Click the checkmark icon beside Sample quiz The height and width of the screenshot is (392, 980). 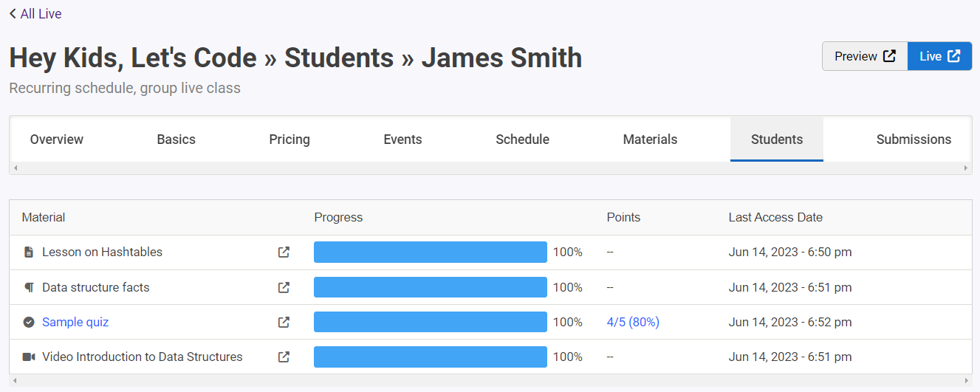29,322
